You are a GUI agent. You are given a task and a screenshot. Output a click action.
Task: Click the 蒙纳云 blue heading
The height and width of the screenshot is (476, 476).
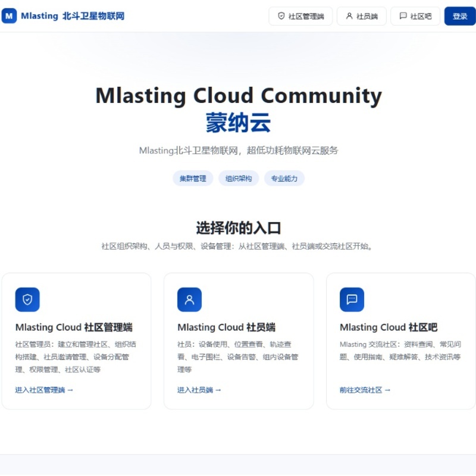pos(239,123)
